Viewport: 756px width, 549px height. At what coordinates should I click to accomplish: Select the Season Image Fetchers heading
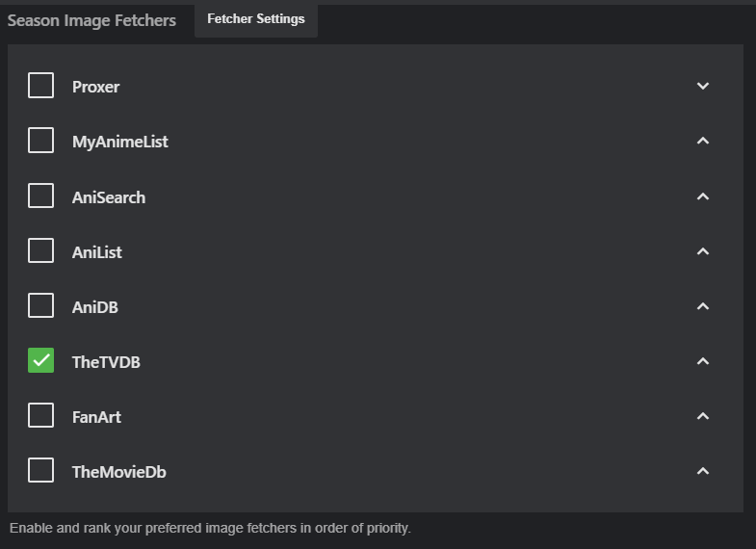[x=91, y=20]
